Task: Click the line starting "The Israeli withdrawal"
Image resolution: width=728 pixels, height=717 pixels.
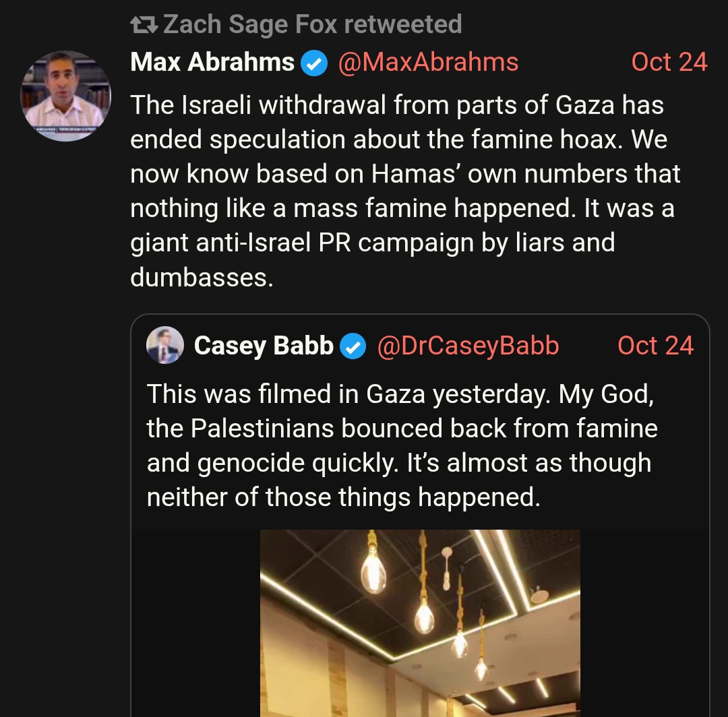Action: pyautogui.click(x=396, y=105)
